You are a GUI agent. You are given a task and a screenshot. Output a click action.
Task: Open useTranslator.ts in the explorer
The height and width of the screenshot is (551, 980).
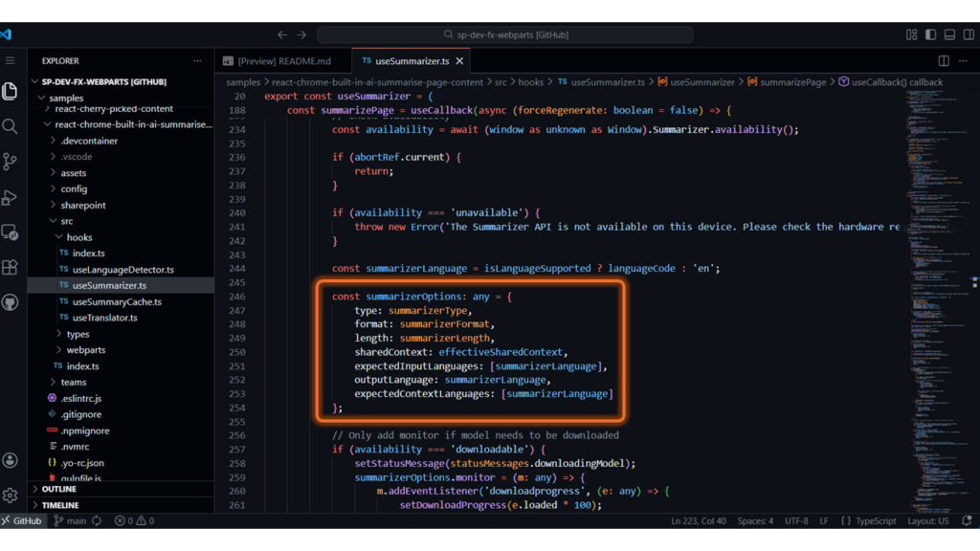tap(104, 318)
